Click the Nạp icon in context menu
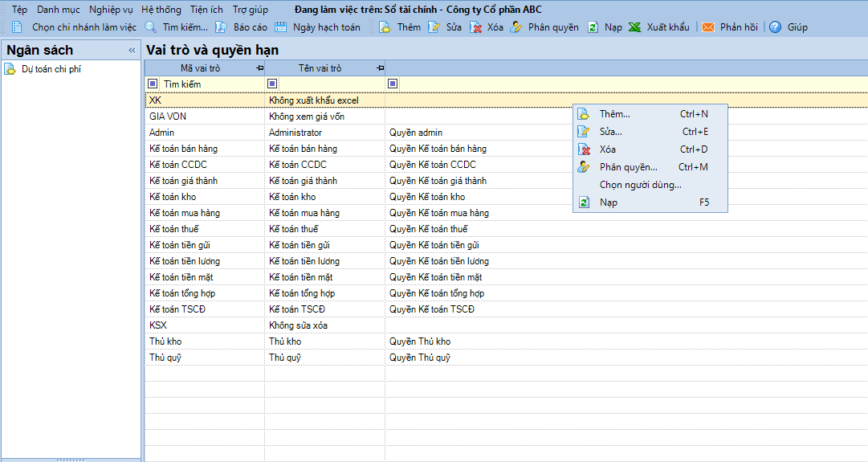 click(584, 202)
